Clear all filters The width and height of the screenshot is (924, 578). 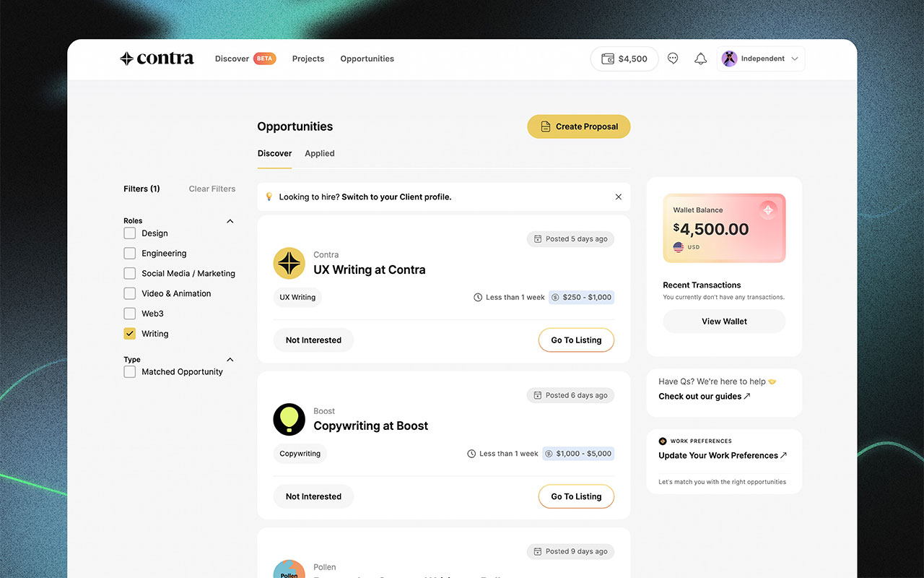pyautogui.click(x=212, y=189)
